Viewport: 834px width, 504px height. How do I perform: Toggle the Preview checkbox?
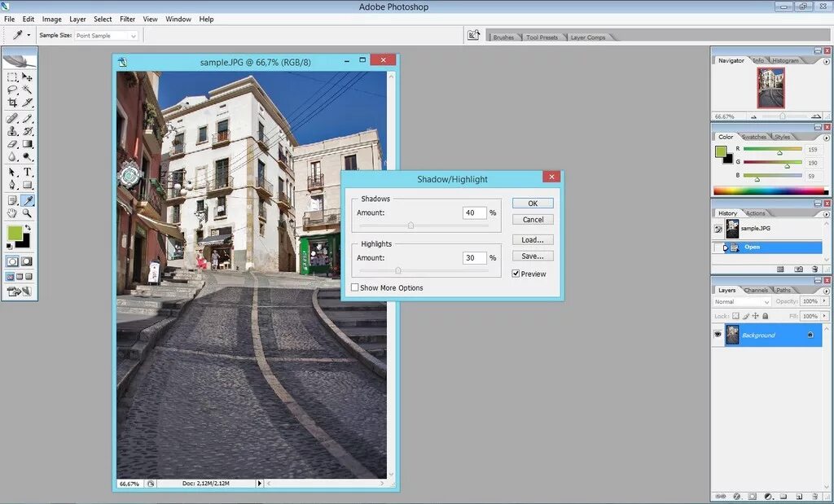point(516,274)
